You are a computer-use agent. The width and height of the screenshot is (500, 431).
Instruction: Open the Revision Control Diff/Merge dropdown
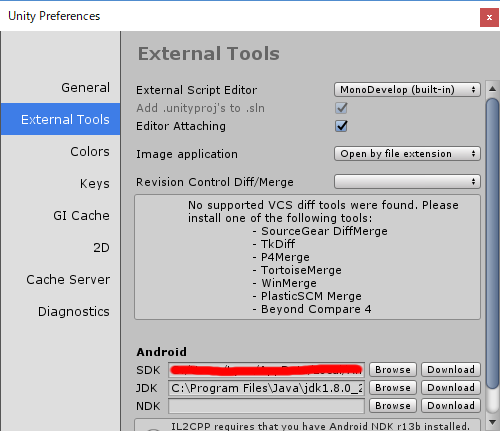(407, 182)
